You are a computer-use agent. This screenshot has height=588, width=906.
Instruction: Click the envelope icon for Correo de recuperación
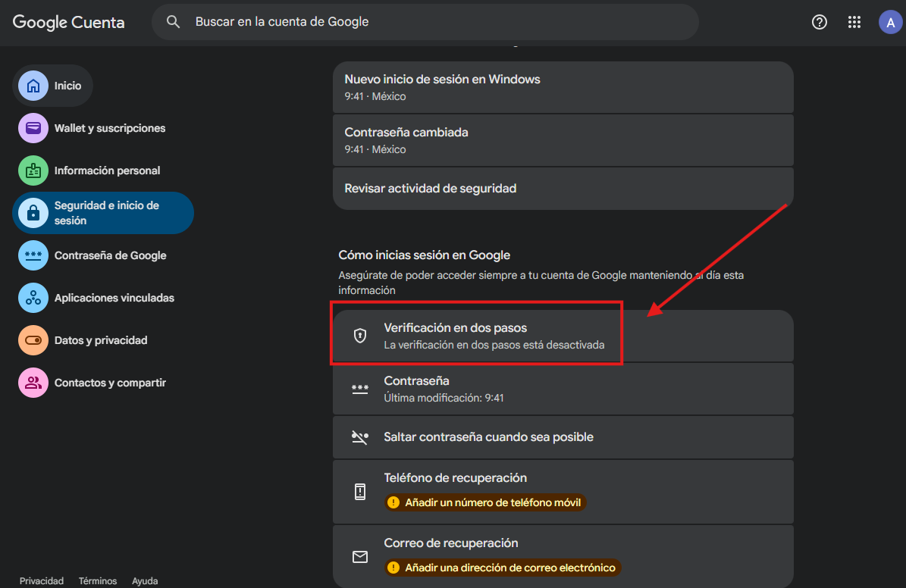point(360,557)
